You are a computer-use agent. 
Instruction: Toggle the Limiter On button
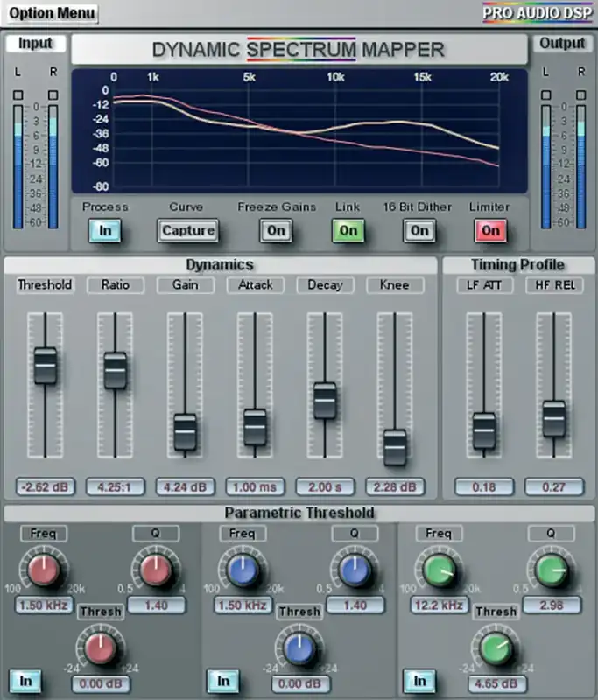tap(490, 230)
